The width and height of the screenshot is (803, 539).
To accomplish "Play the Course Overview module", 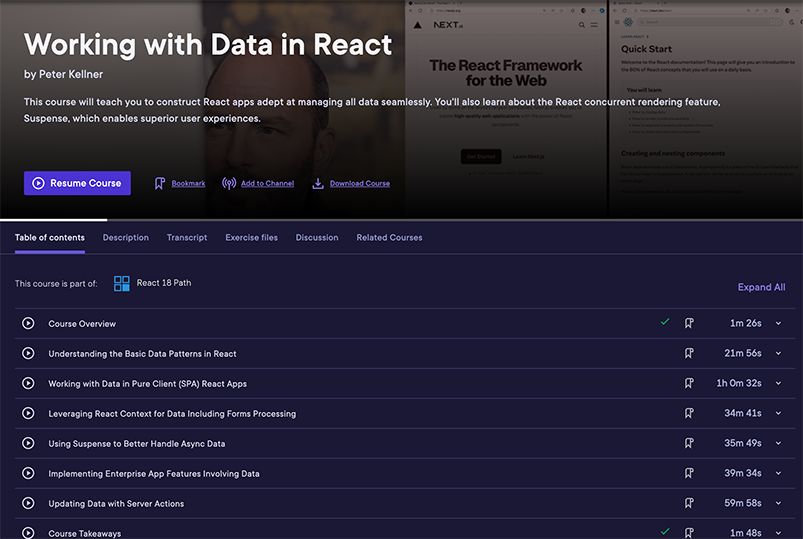I will tap(28, 323).
